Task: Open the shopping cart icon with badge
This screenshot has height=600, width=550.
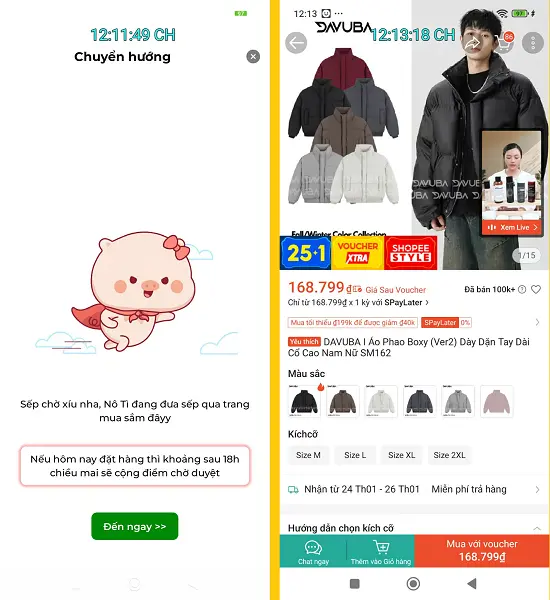Action: (504, 43)
